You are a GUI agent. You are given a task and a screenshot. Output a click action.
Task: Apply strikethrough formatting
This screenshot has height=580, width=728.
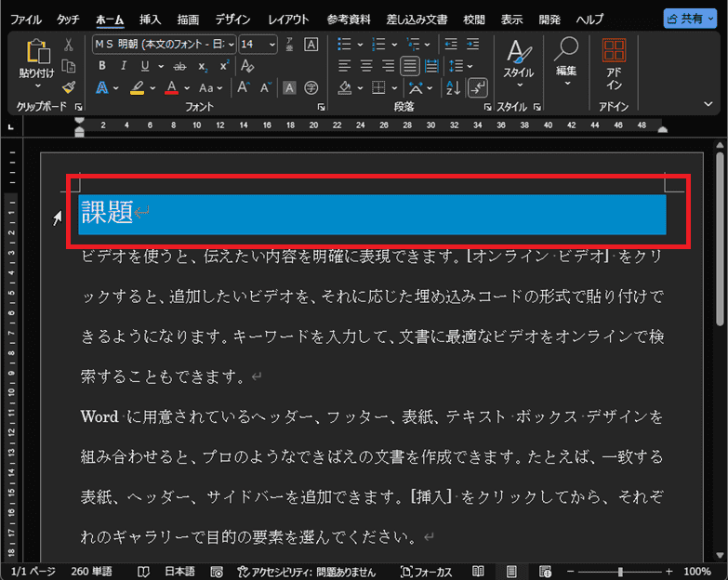tap(179, 66)
